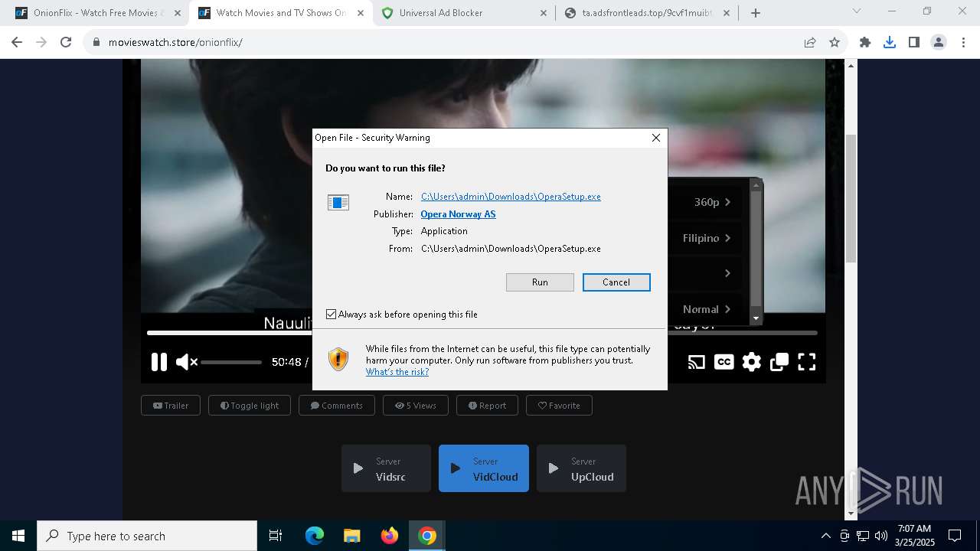Close the Universal Ad Blocker tab

point(544,12)
